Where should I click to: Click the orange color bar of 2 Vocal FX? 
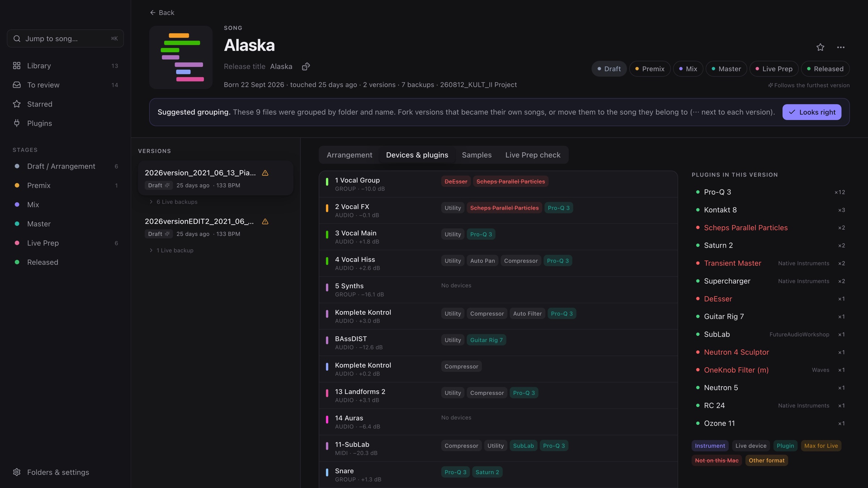tap(327, 208)
